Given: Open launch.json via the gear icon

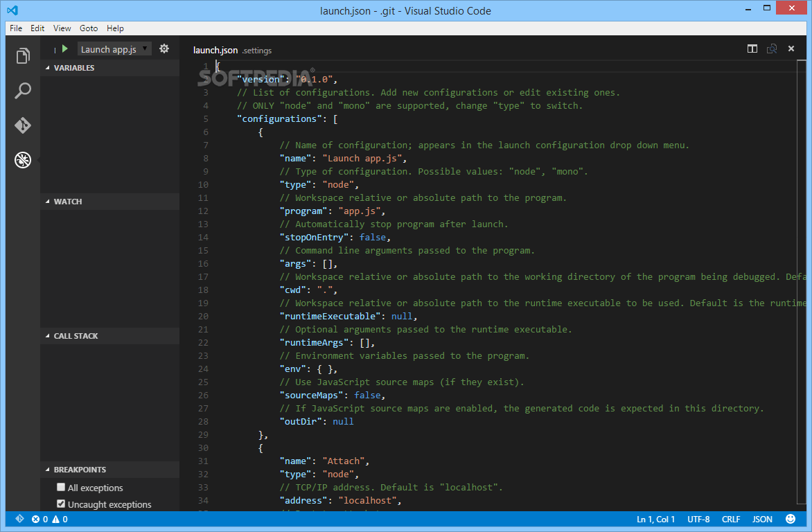Looking at the screenshot, I should click(x=164, y=48).
